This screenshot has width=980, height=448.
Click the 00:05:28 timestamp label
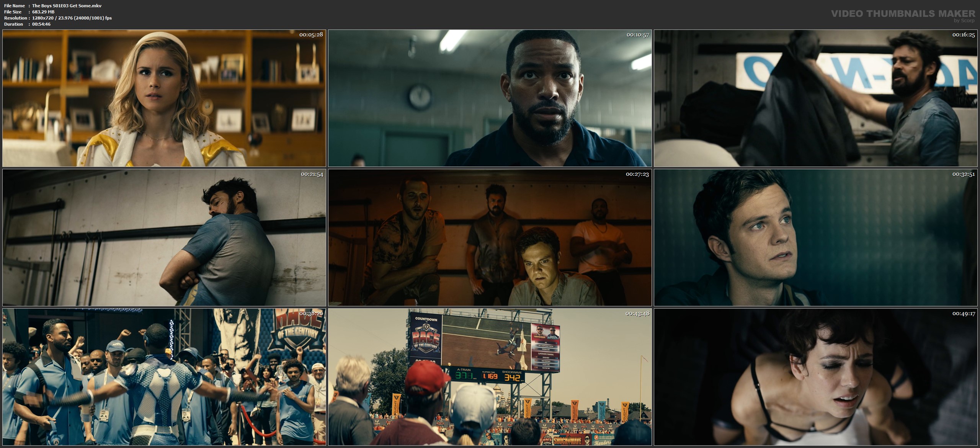(311, 34)
